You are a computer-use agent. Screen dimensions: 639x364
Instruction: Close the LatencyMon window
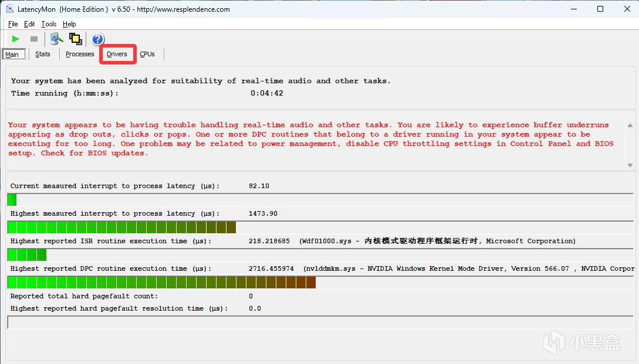pyautogui.click(x=627, y=9)
